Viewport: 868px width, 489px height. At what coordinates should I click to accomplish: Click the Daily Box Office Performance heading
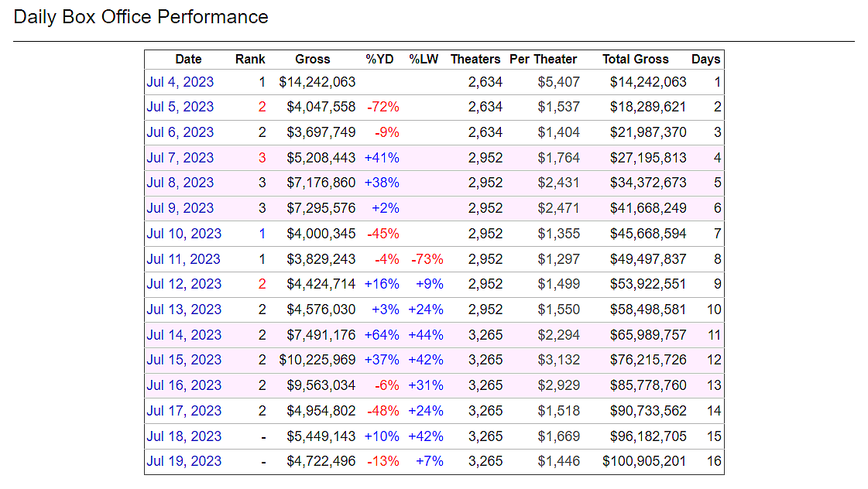pyautogui.click(x=141, y=17)
